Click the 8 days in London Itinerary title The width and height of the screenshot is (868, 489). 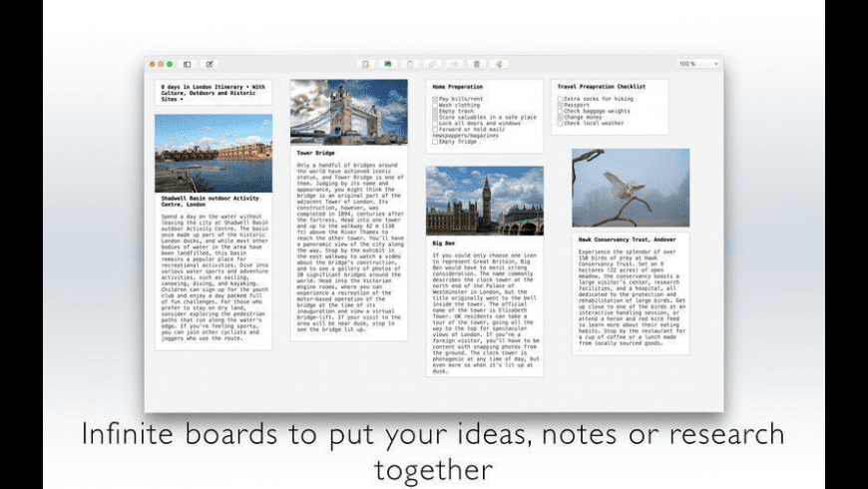click(214, 93)
